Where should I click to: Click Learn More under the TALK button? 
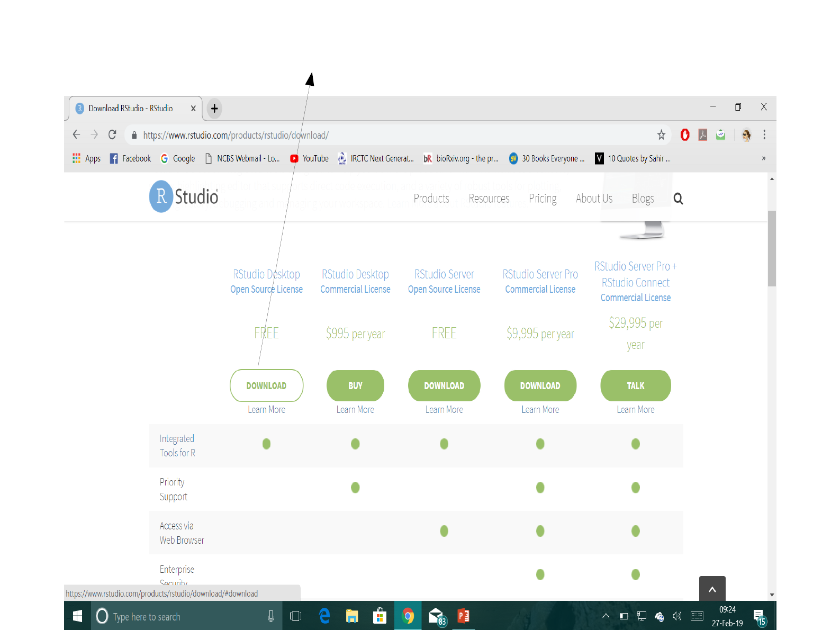(636, 410)
